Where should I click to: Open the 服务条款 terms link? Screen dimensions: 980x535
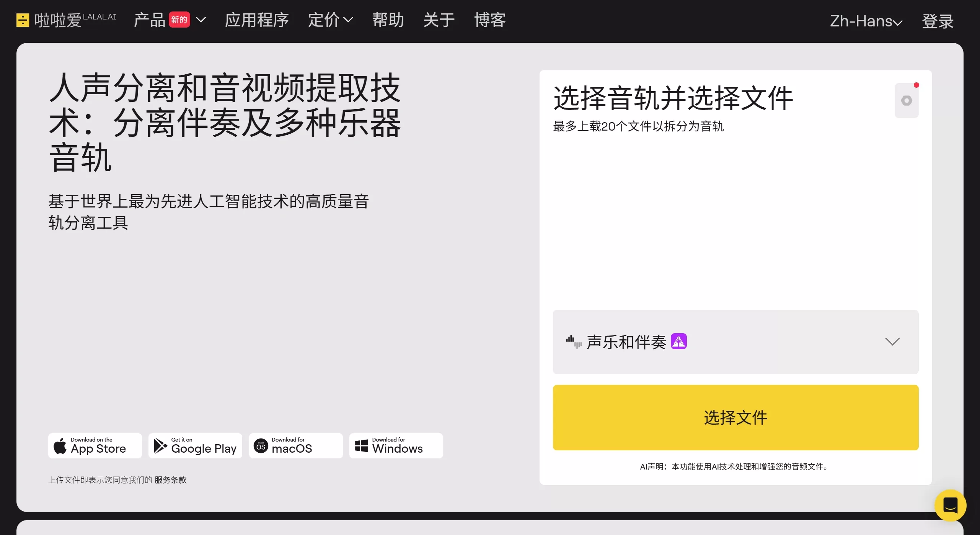(x=170, y=480)
